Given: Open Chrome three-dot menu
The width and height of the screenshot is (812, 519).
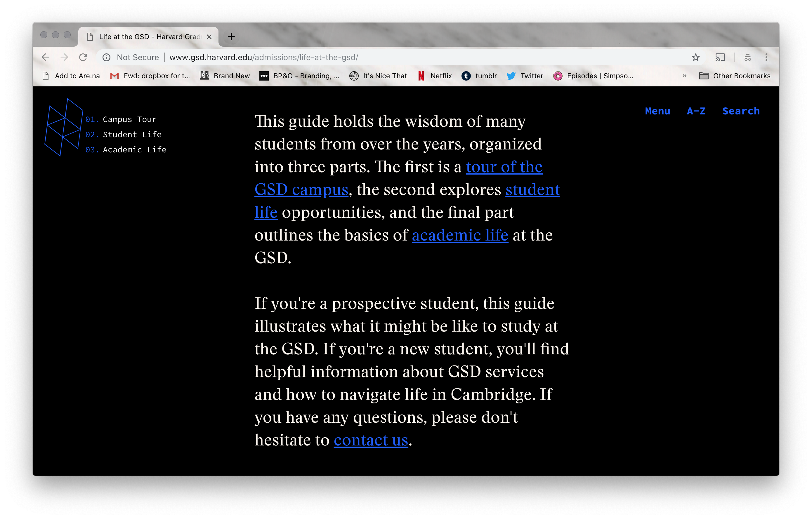Looking at the screenshot, I should [x=766, y=57].
